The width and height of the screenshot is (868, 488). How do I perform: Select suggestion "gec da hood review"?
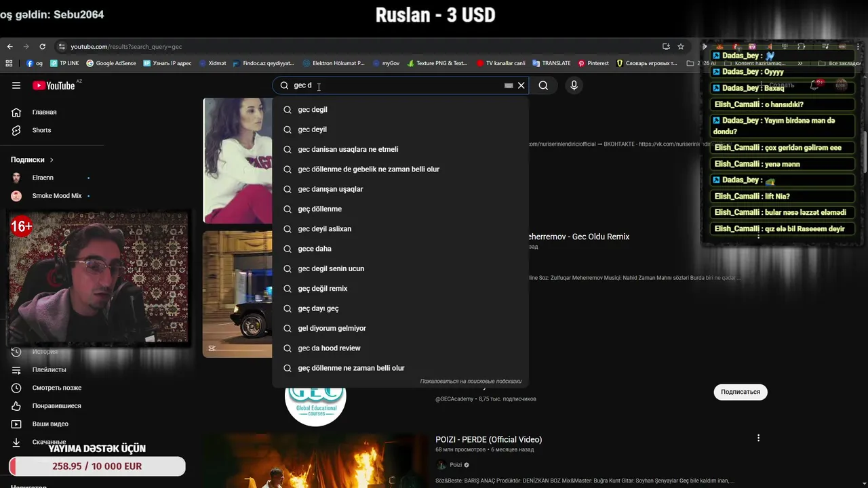click(x=400, y=348)
